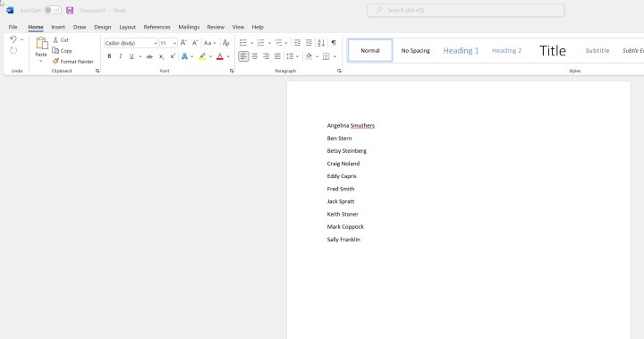Click the Multilevel list icon
The height and width of the screenshot is (339, 644).
point(279,43)
